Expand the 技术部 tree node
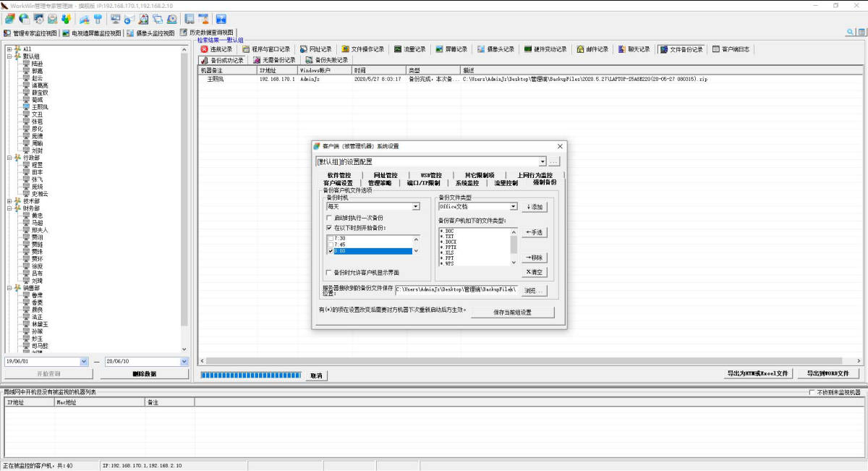The image size is (868, 471). click(9, 201)
